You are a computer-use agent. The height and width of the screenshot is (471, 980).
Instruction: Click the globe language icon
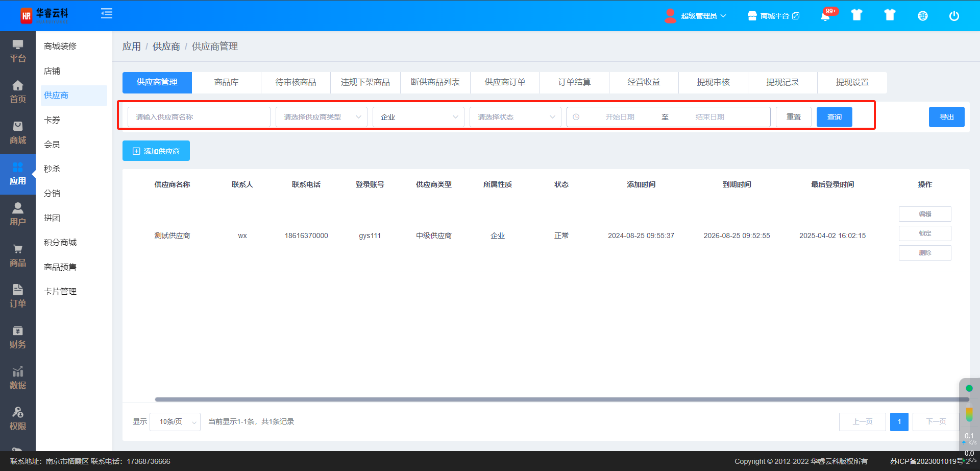[x=922, y=16]
